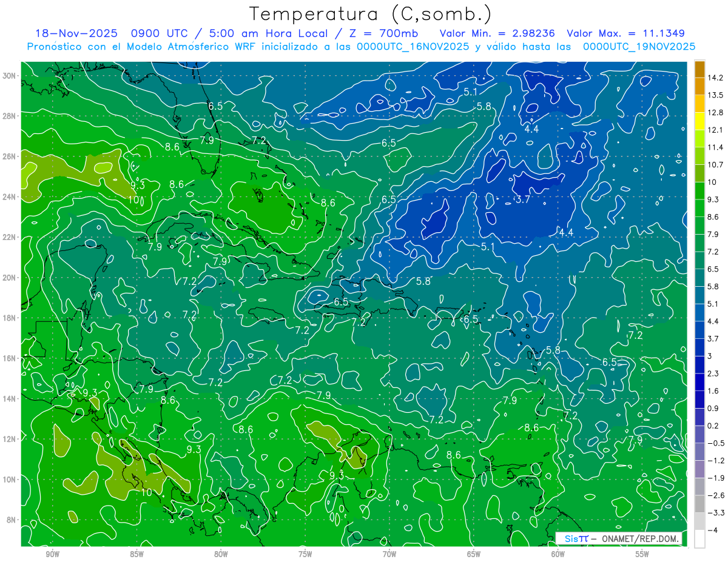Click the 26N latitude axis label
This screenshot has width=728, height=562.
pyautogui.click(x=9, y=156)
